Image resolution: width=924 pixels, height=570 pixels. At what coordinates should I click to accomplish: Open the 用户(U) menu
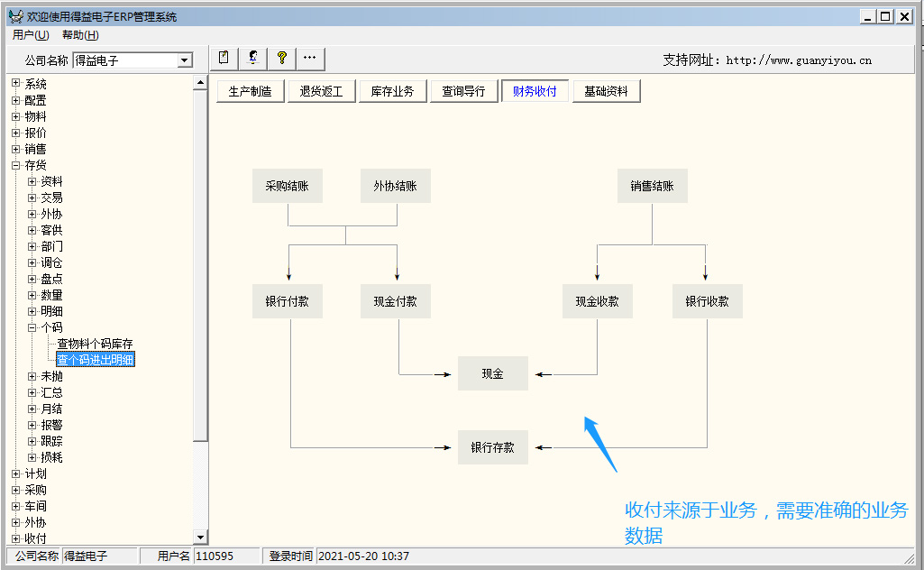pyautogui.click(x=31, y=35)
